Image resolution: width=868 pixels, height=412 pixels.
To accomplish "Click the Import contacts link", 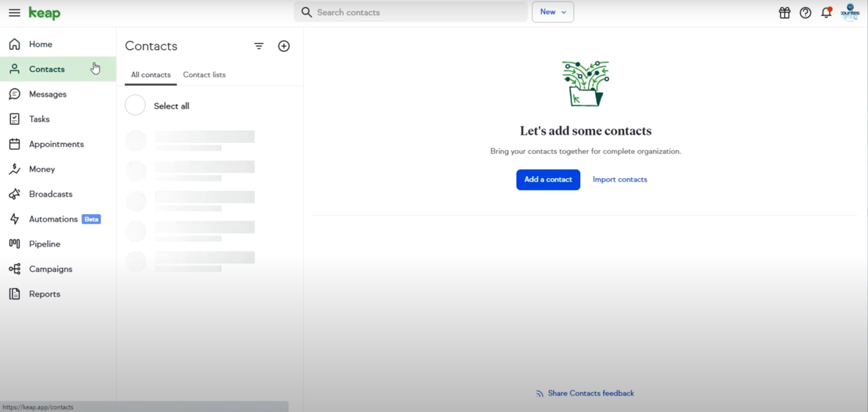I will [620, 180].
